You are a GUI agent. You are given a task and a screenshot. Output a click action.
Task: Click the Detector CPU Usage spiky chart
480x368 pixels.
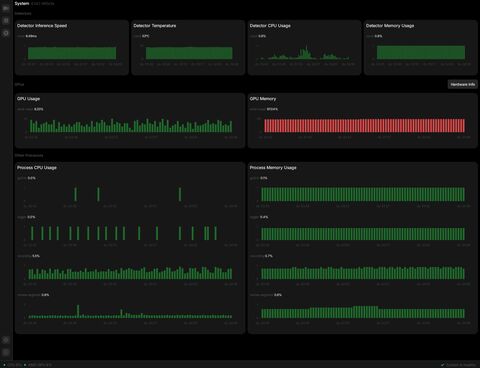tap(304, 53)
